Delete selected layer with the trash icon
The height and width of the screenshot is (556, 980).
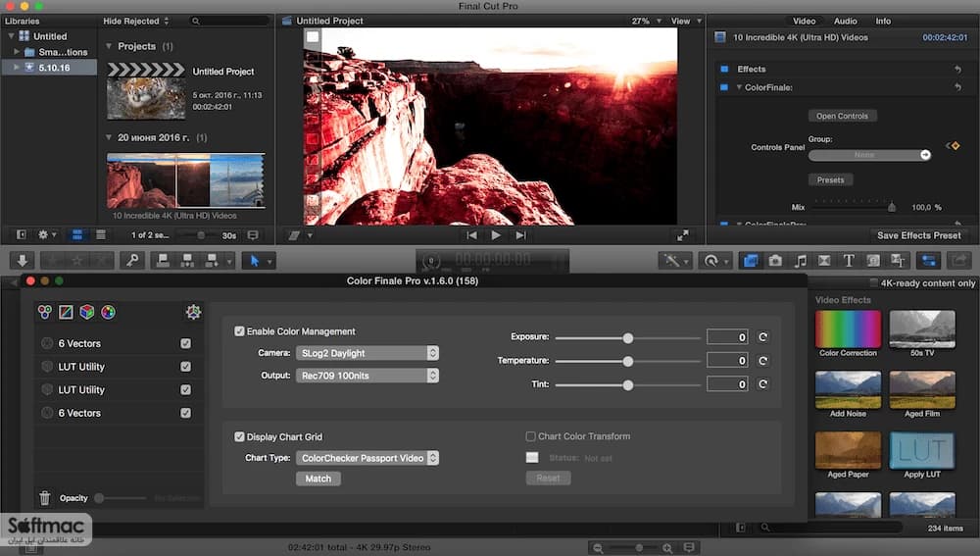44,498
